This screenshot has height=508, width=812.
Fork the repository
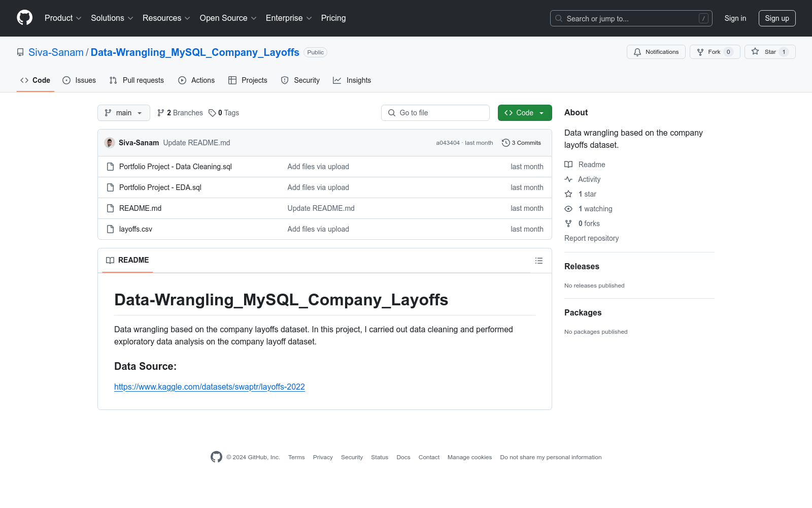pyautogui.click(x=714, y=52)
